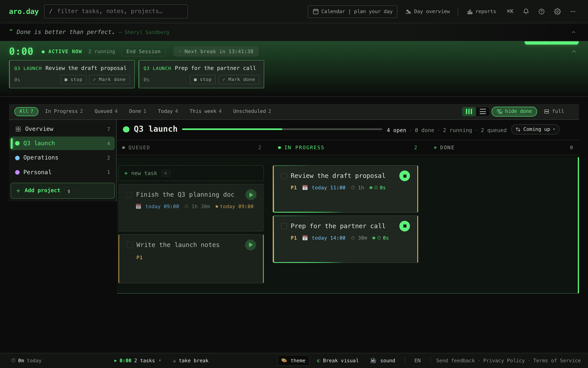Click the new task button
Image resolution: width=588 pixels, height=368 pixels.
[x=191, y=173]
